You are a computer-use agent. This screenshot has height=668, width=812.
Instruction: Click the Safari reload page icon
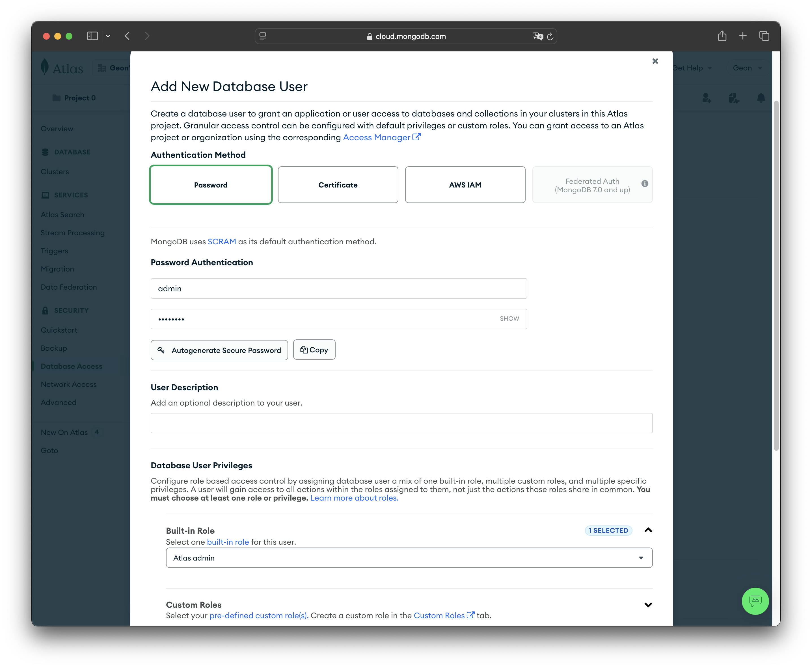[x=550, y=36]
